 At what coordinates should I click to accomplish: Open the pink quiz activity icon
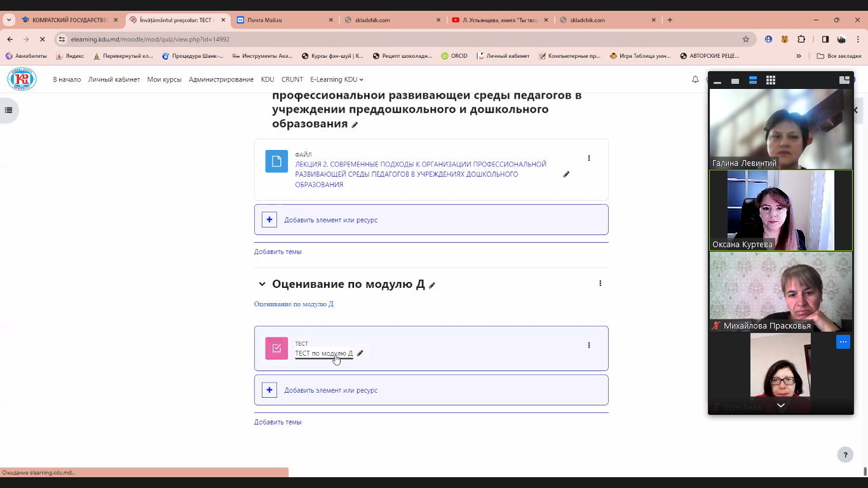tap(276, 348)
